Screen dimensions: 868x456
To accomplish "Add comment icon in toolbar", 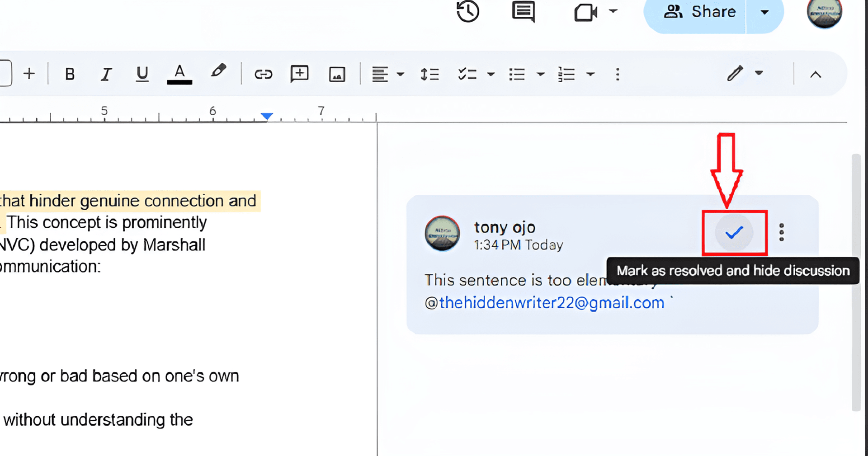I will [299, 74].
